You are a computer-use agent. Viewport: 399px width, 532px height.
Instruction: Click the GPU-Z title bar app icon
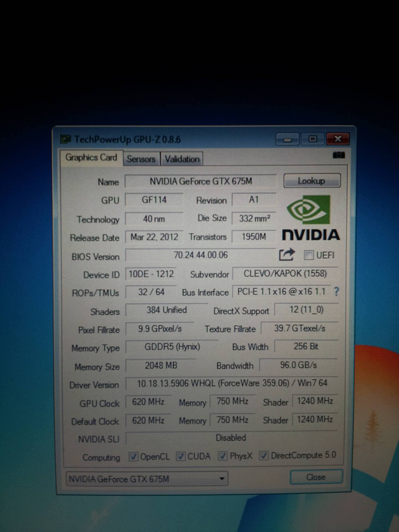click(x=65, y=139)
